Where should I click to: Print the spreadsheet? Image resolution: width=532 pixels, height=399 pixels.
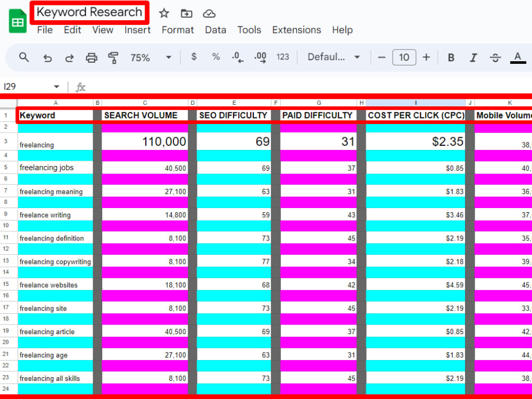click(92, 57)
